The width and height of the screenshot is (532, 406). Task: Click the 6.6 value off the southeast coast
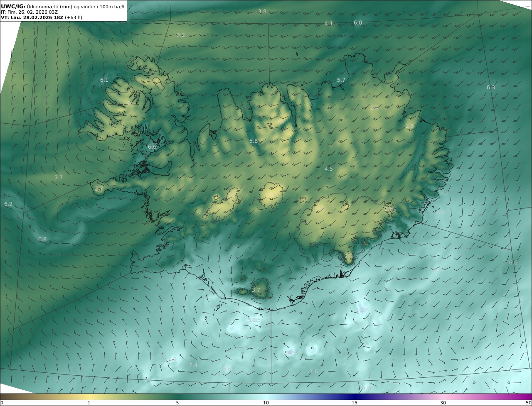(x=513, y=262)
